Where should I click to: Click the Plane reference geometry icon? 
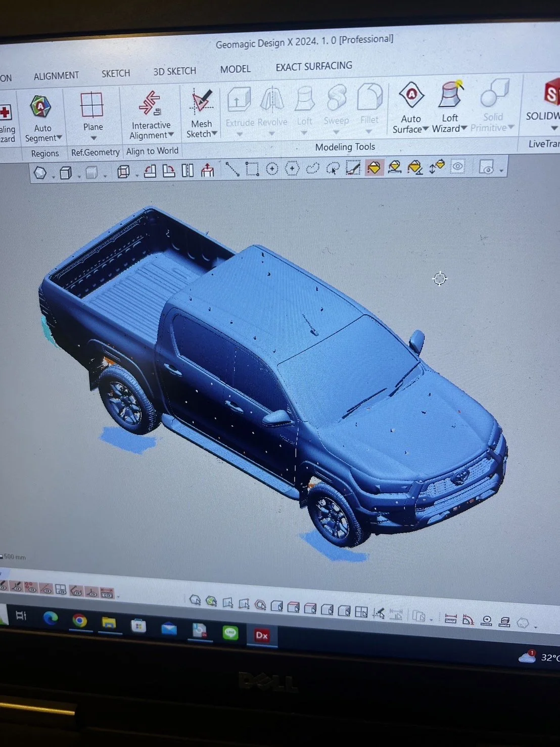(92, 106)
